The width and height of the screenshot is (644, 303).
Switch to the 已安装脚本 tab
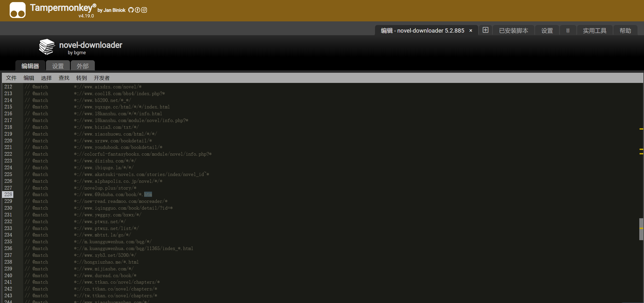pos(513,31)
